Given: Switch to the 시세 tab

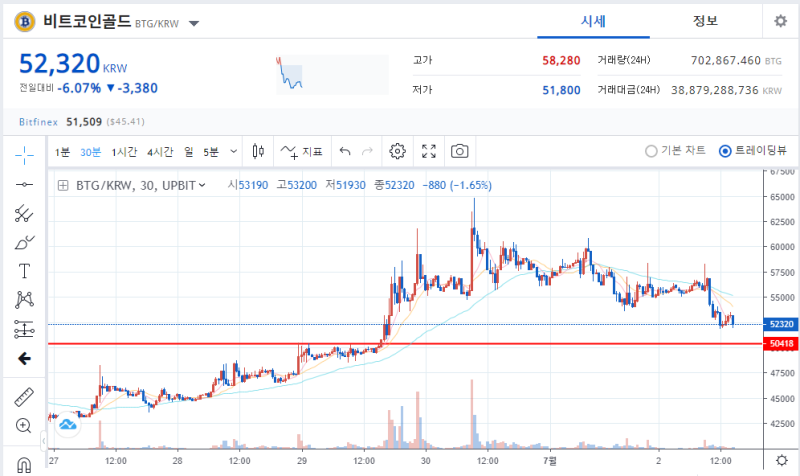Looking at the screenshot, I should click(593, 21).
